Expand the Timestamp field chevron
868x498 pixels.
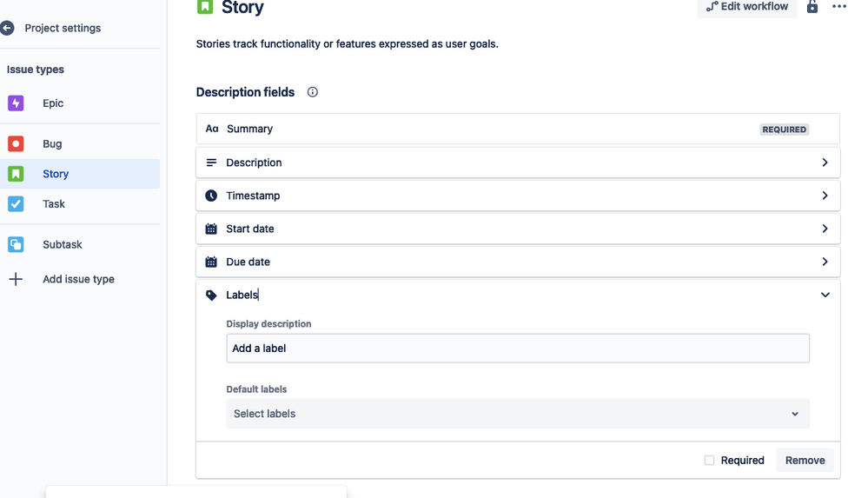[x=825, y=196]
